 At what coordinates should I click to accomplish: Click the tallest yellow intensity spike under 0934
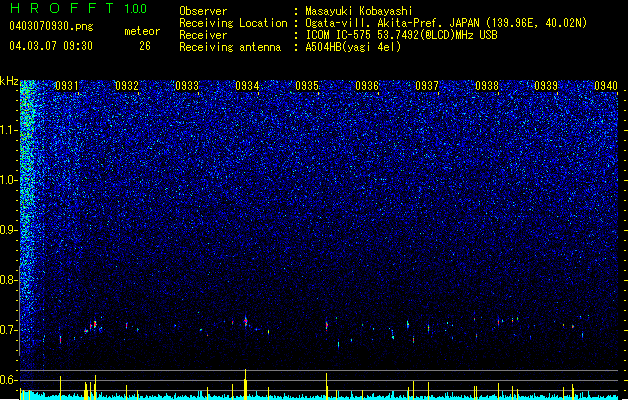tap(246, 384)
